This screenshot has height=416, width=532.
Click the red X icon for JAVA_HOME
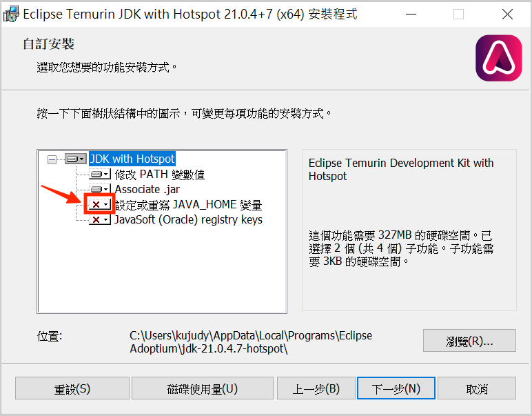100,204
